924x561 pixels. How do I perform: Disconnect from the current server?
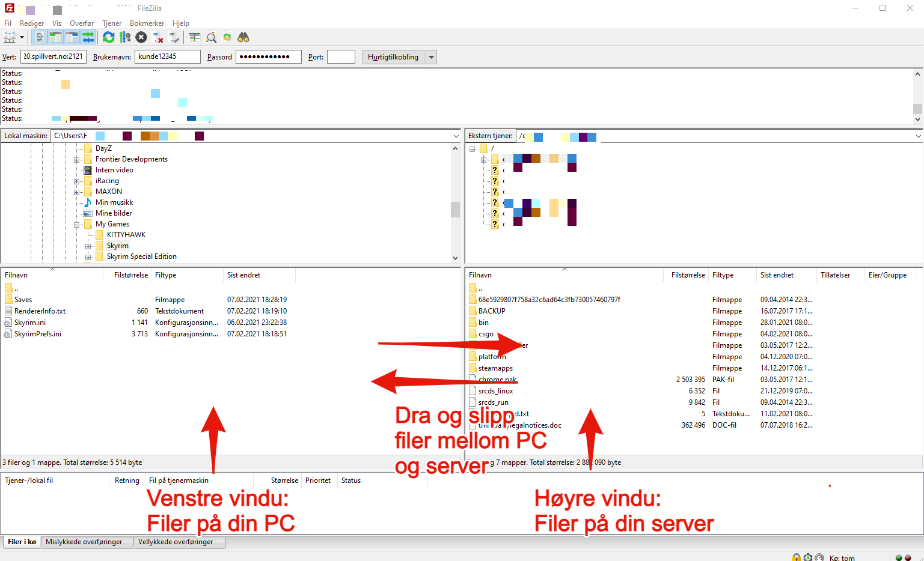(158, 37)
